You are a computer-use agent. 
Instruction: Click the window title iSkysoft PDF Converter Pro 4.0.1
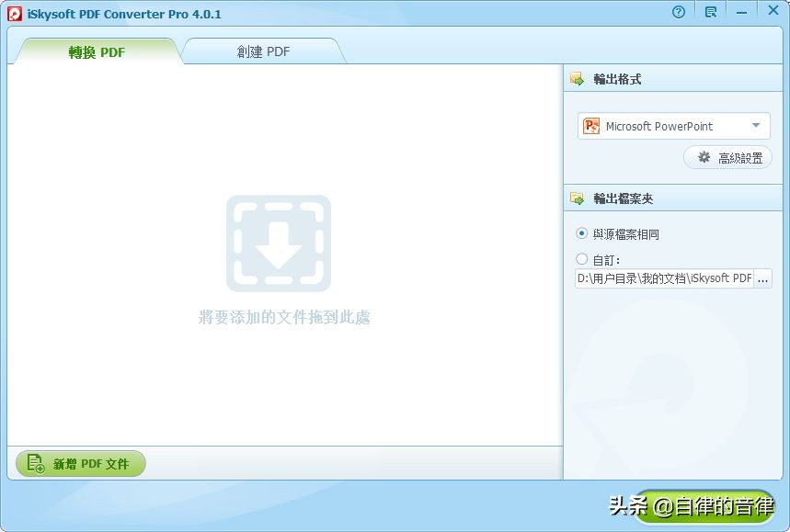click(124, 14)
